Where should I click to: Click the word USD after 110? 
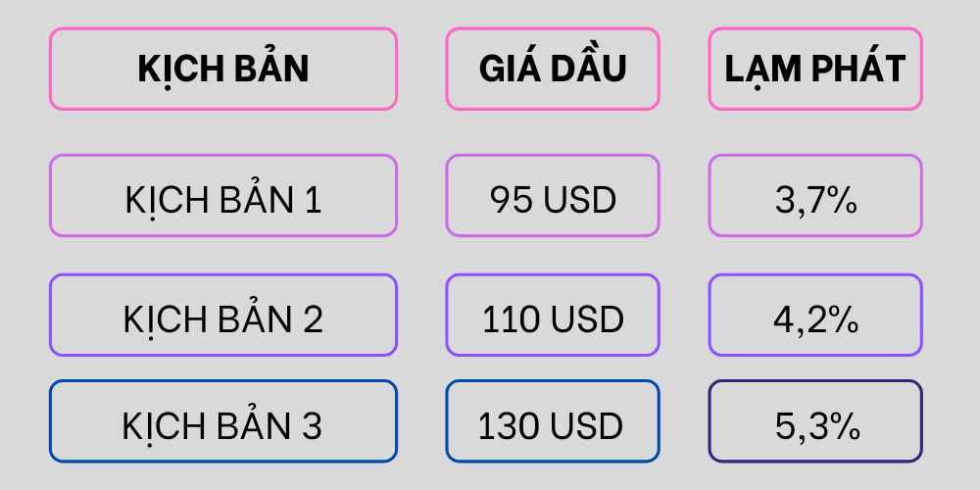[587, 319]
